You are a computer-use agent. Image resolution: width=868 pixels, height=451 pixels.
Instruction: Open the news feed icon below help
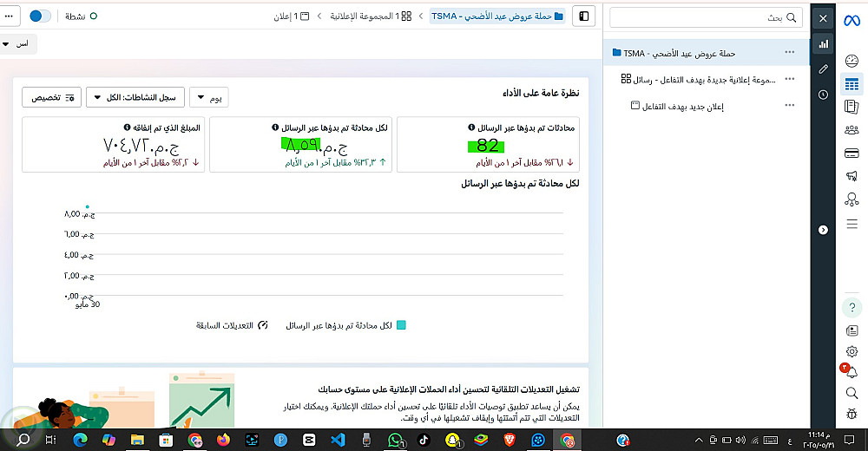852,331
